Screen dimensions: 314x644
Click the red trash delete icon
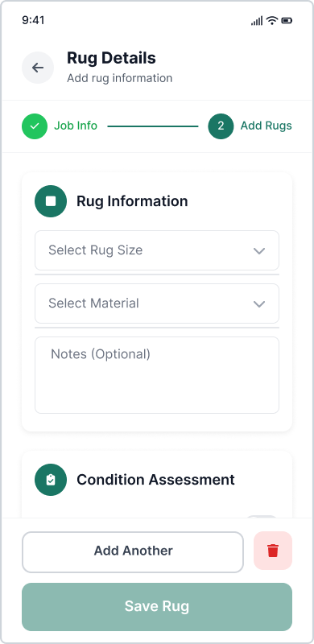click(273, 551)
